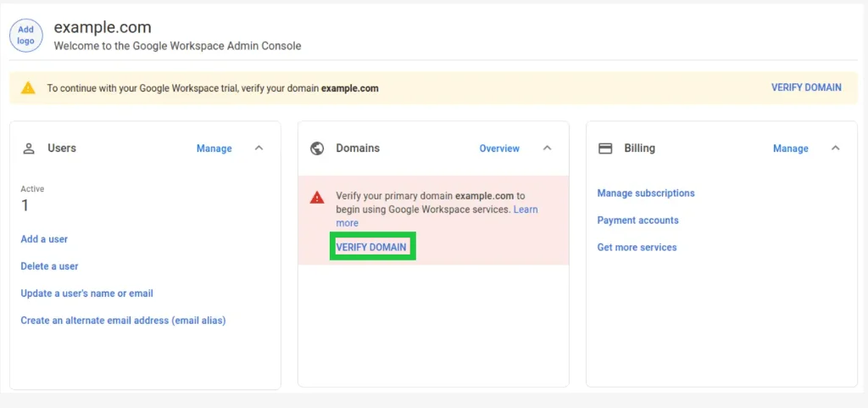Collapse the Users card
868x408 pixels.
(x=259, y=148)
